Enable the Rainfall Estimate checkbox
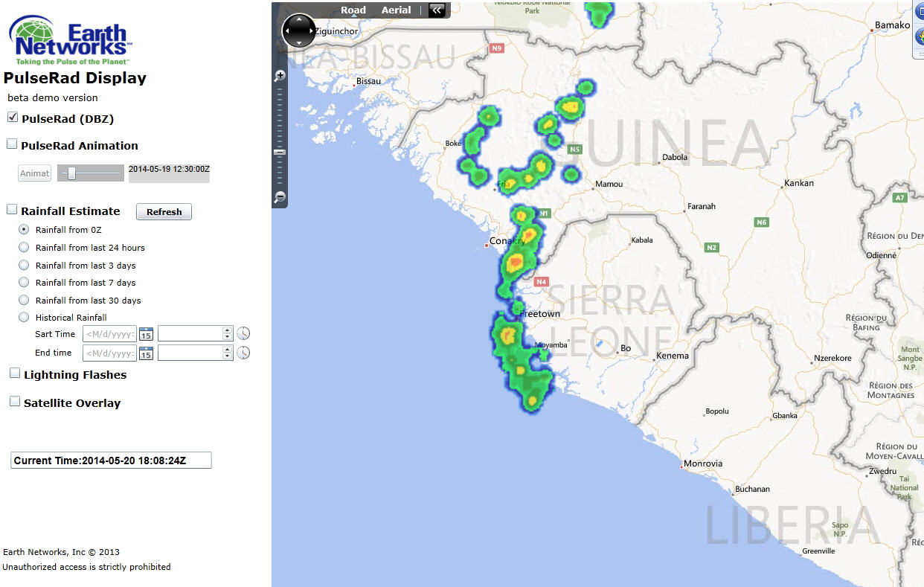The width and height of the screenshot is (924, 587). (x=12, y=210)
